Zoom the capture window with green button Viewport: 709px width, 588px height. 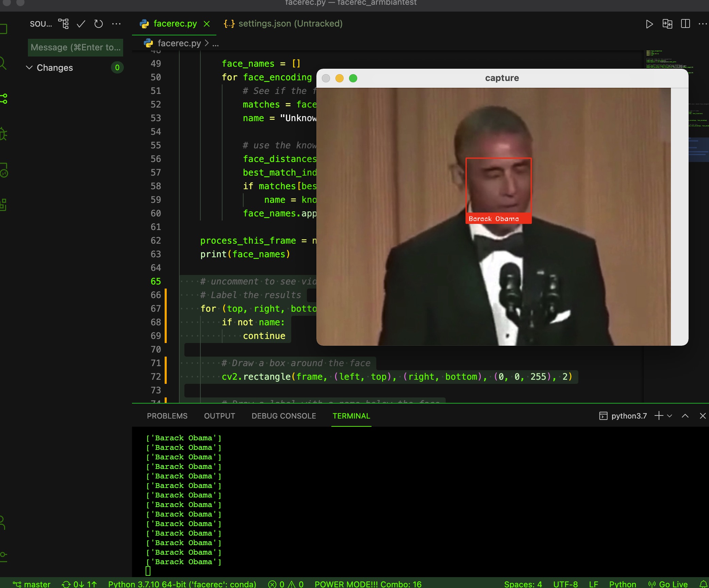353,78
